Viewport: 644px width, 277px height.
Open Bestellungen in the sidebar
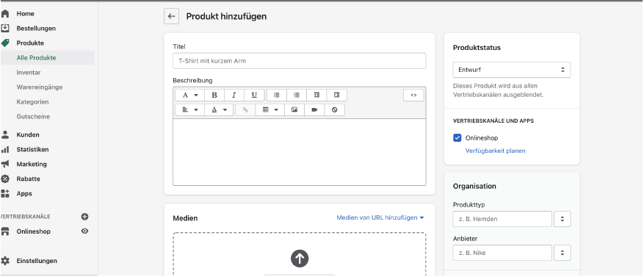[x=36, y=29]
